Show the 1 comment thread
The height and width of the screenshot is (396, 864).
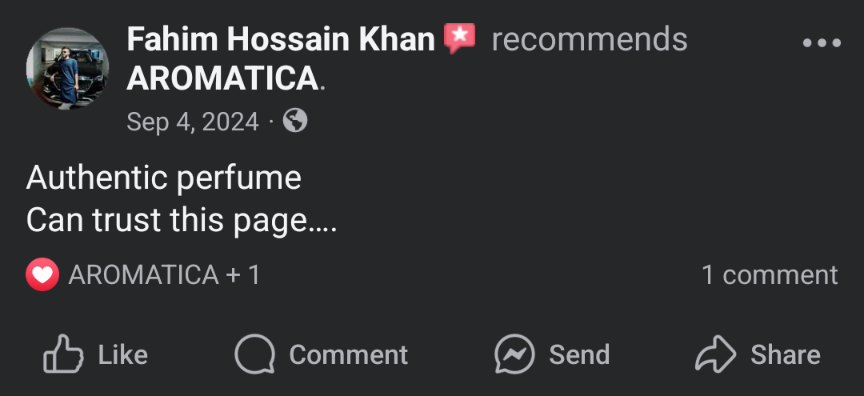pos(770,275)
